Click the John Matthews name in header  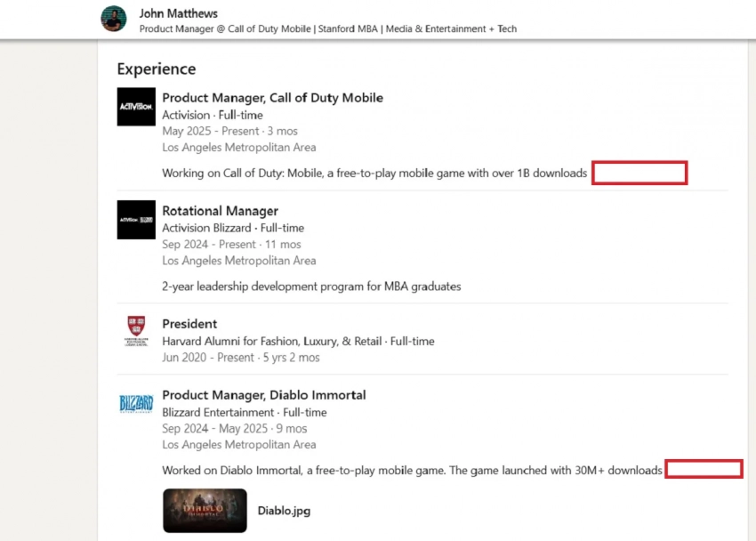(x=179, y=13)
